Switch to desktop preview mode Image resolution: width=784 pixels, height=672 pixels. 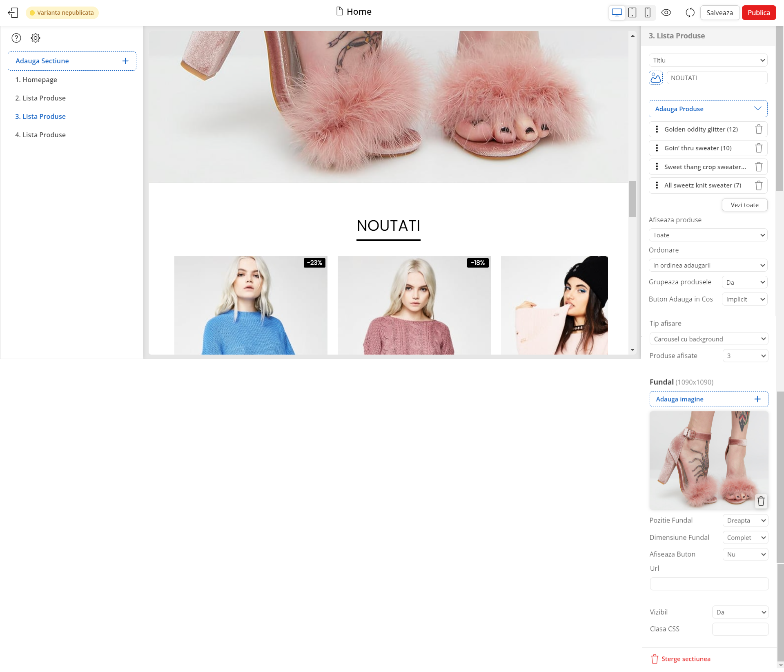tap(617, 13)
